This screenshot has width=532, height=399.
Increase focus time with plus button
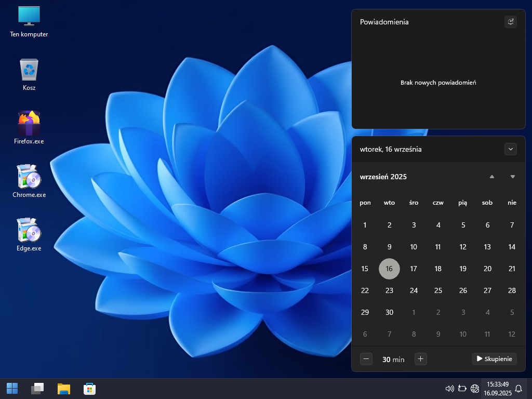(x=421, y=359)
